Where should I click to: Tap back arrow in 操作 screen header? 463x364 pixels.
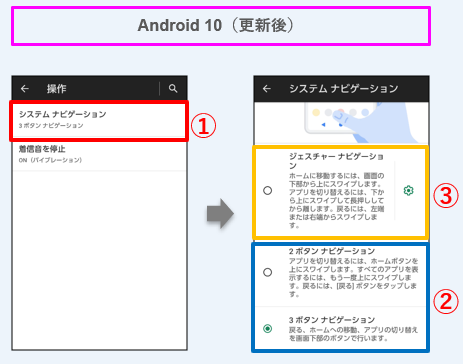(x=25, y=89)
